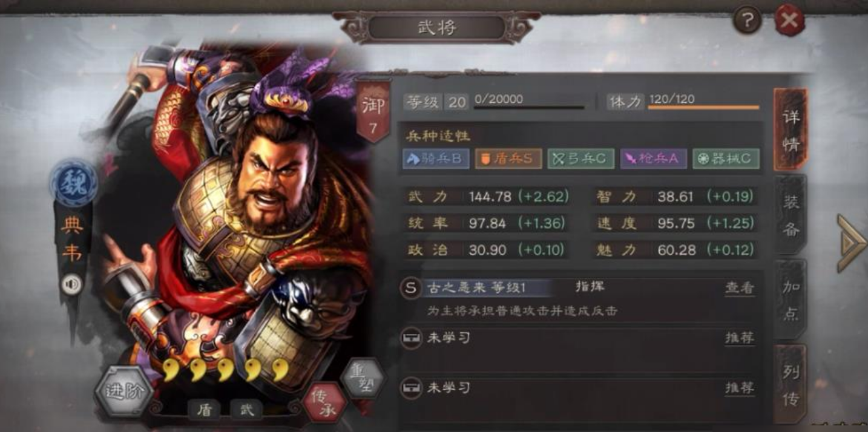Tap the 进阶 hexagon button
Image resolution: width=868 pixels, height=432 pixels.
[123, 391]
